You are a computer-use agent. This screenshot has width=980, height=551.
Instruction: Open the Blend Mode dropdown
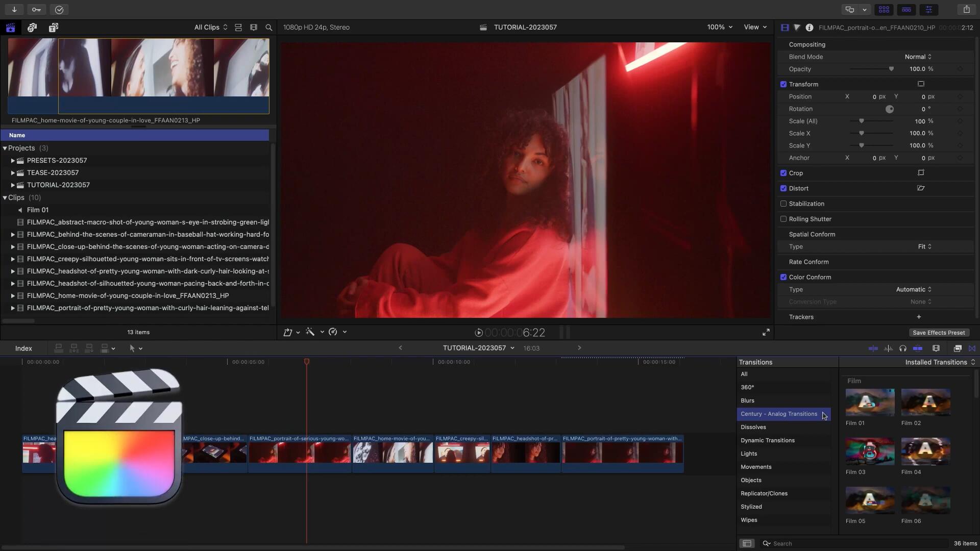coord(917,57)
